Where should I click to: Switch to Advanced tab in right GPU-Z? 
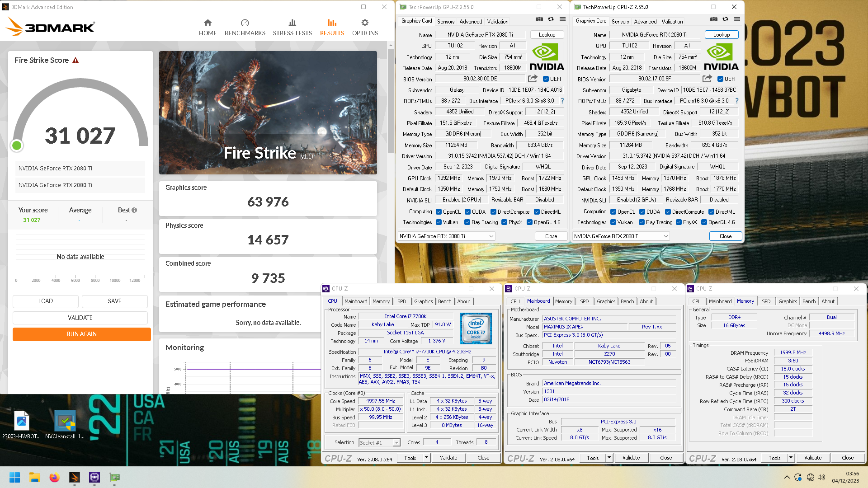point(645,21)
